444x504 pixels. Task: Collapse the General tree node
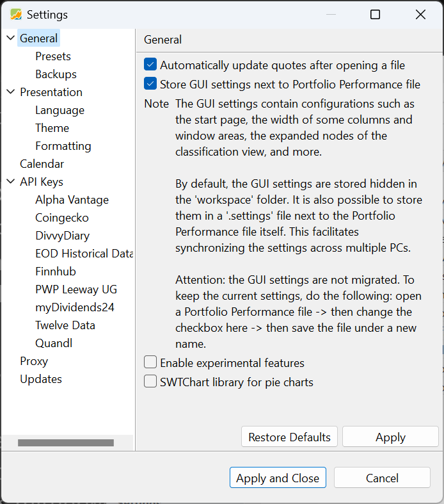click(11, 38)
